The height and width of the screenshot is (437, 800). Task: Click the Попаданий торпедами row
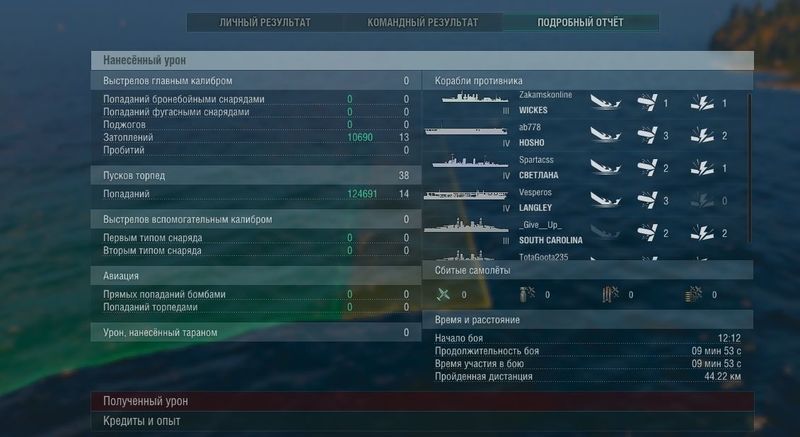click(x=256, y=307)
